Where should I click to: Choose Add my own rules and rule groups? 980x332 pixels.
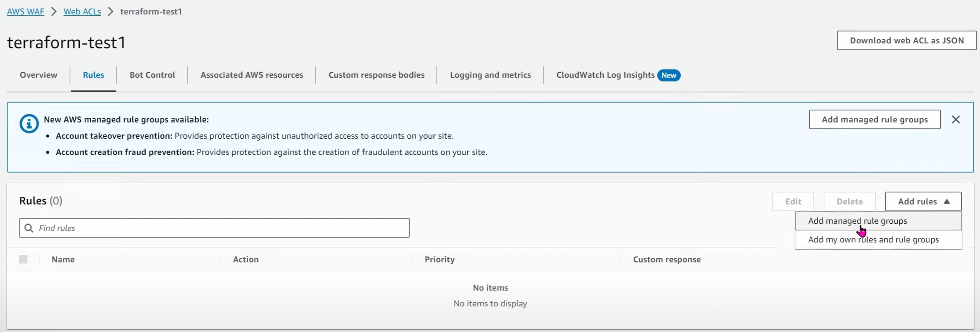pyautogui.click(x=878, y=240)
